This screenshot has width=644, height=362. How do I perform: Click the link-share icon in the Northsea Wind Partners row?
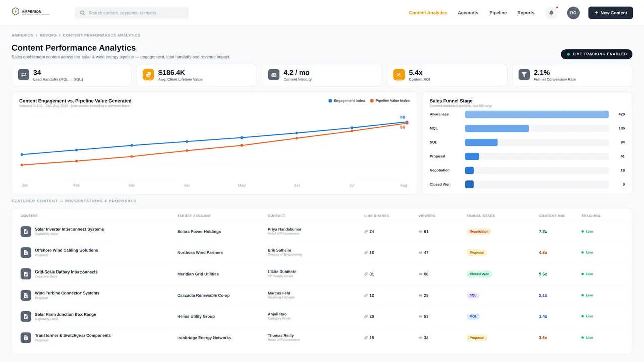[366, 253]
